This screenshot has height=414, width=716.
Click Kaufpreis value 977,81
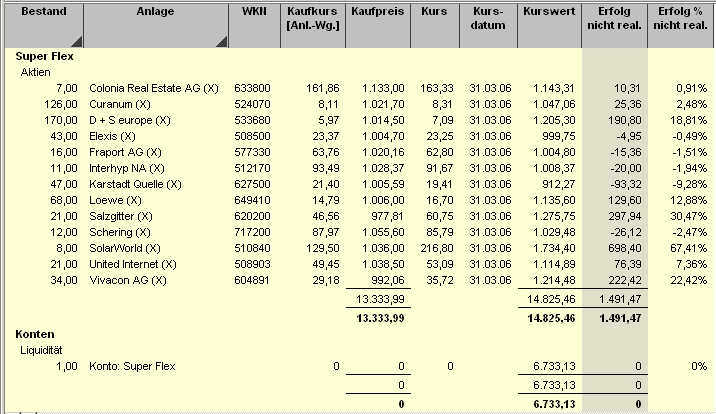point(387,216)
